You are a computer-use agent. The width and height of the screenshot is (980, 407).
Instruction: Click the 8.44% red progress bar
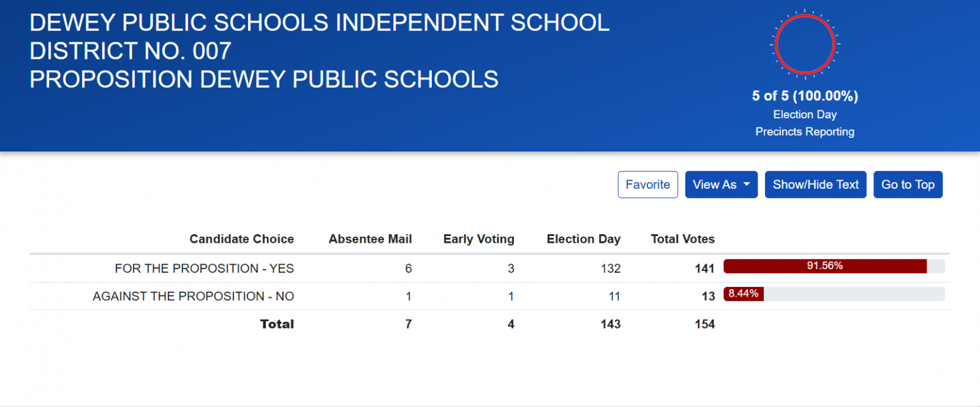coord(744,294)
